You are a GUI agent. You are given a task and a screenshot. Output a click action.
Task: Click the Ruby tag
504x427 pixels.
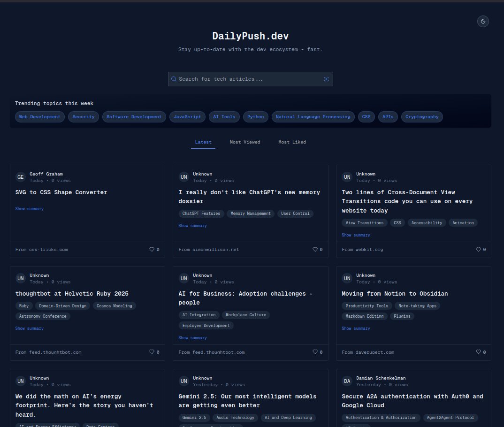(x=24, y=306)
